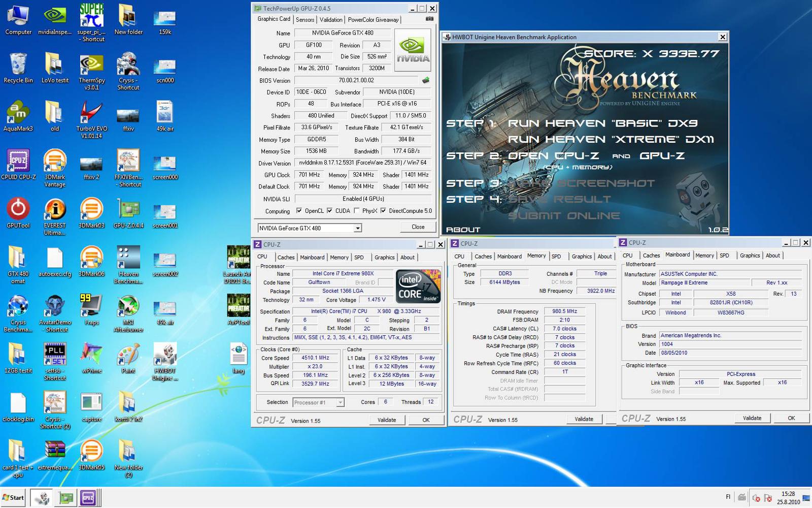Click Validate in middle CPU-Z Memory window

coord(584,419)
